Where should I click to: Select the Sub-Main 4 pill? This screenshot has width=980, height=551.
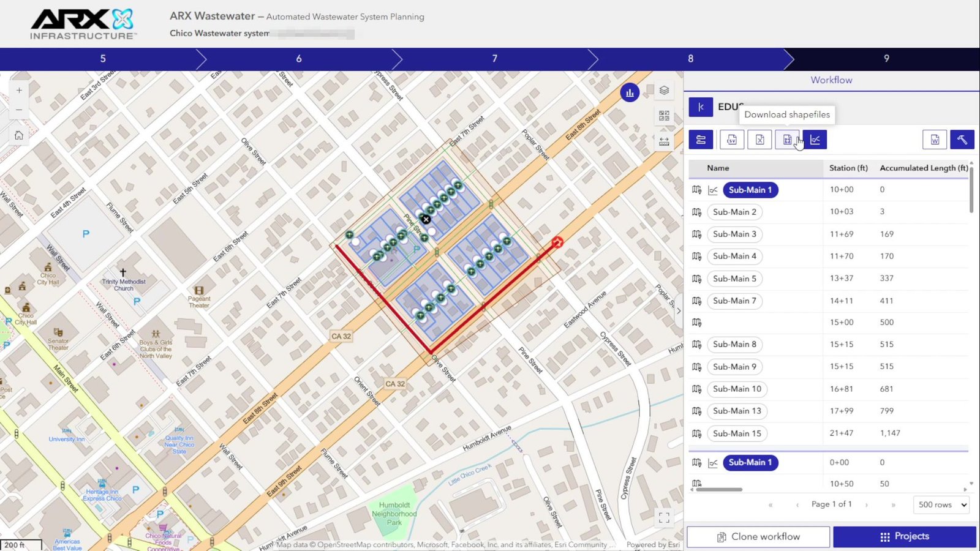[x=734, y=256]
